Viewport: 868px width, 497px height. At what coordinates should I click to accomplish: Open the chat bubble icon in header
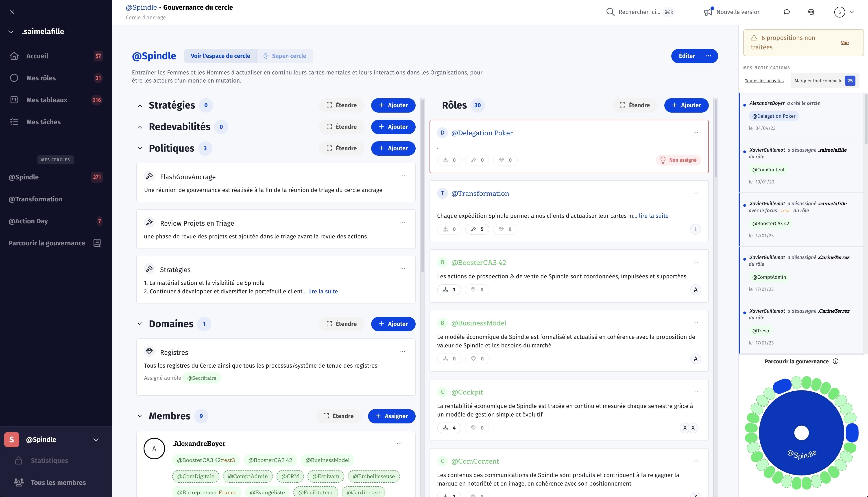[x=786, y=12]
